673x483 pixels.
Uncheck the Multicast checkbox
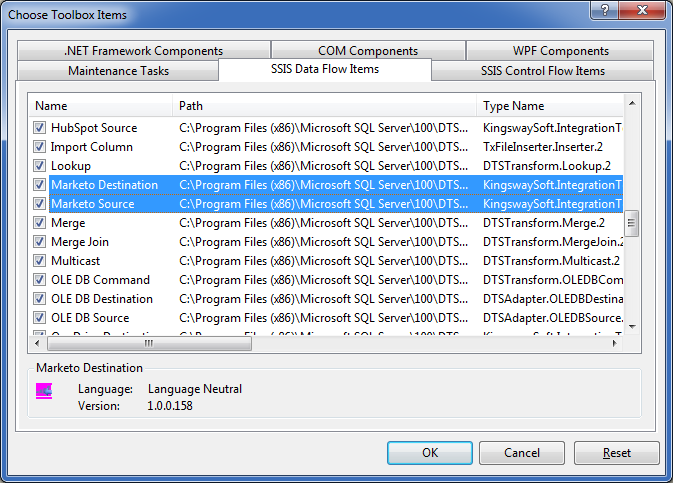tap(39, 261)
